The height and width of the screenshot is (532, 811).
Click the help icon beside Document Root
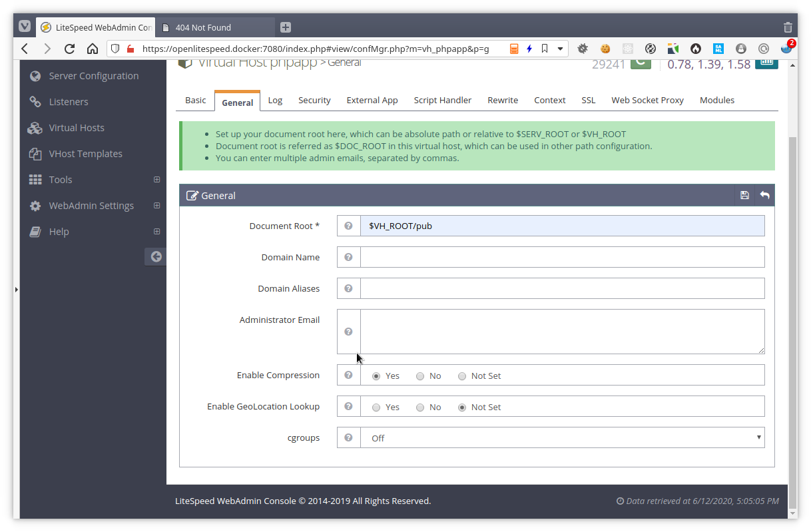pyautogui.click(x=348, y=226)
